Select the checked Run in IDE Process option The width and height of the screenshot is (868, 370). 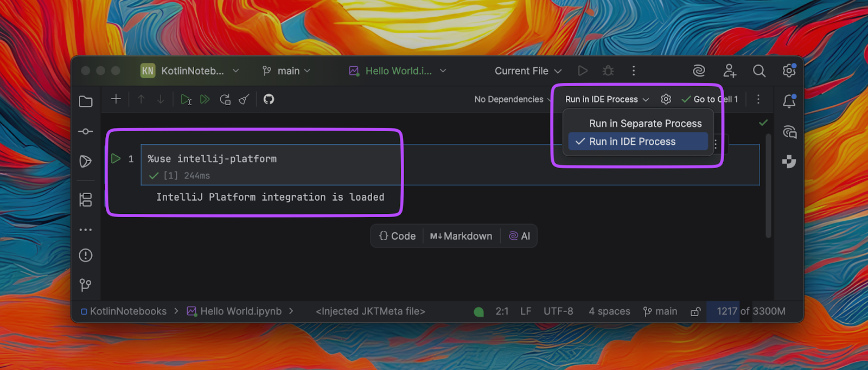pyautogui.click(x=632, y=142)
